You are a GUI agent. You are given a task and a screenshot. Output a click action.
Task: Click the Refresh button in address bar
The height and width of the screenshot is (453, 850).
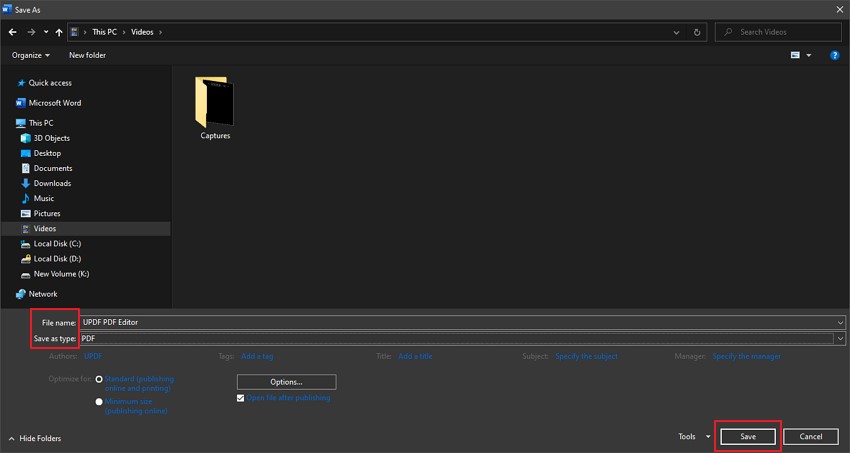697,32
